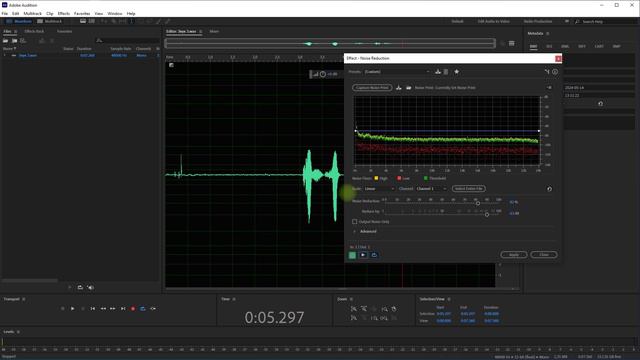Viewport: 640px width, 360px height.
Task: Expand the Advanced section
Action: click(354, 231)
